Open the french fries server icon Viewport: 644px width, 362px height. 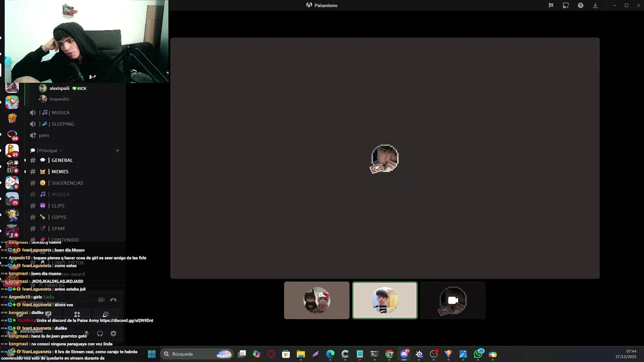(x=12, y=118)
